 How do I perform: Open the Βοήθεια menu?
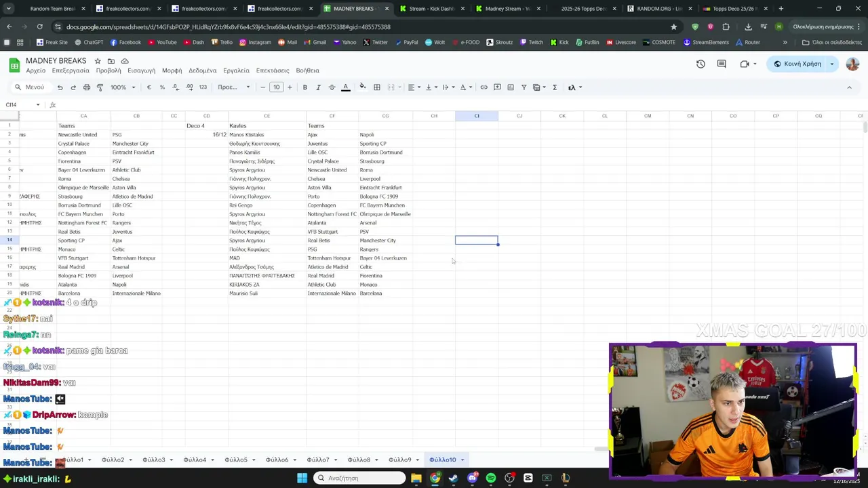pyautogui.click(x=308, y=70)
